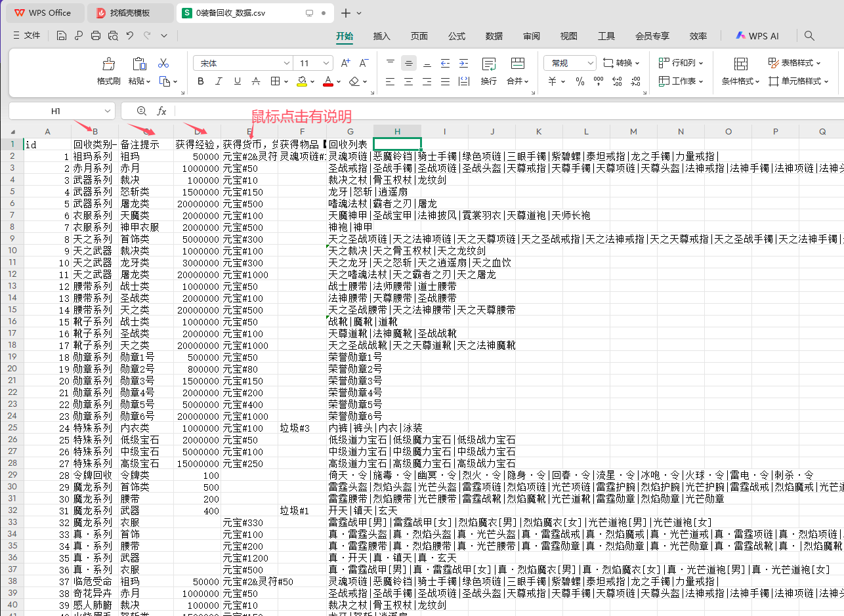Decrease indent in the cell
Screen dimensions: 844x616
pyautogui.click(x=445, y=63)
